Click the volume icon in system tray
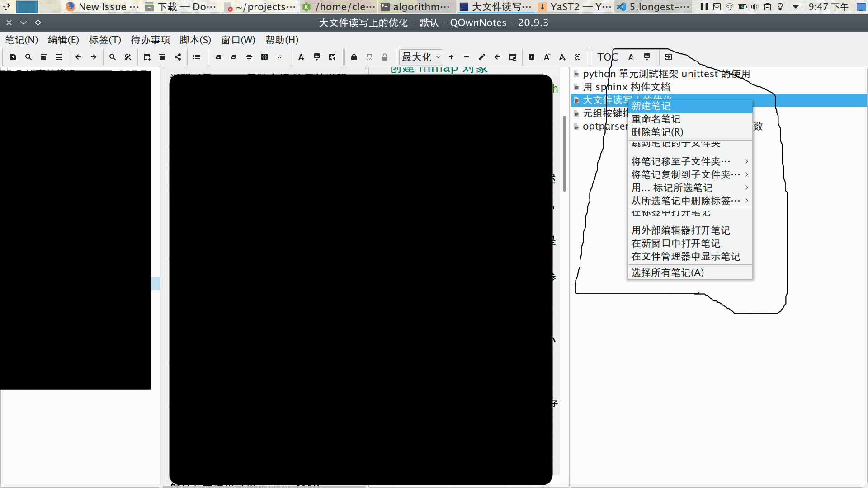 click(x=755, y=7)
